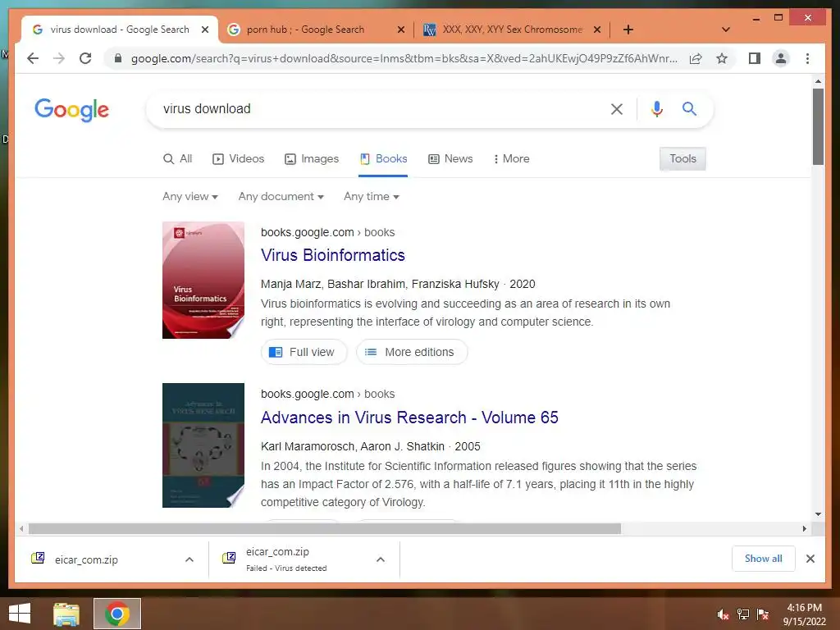Open the Action Center flag icon
Screen dimensions: 840x630
[x=763, y=614]
